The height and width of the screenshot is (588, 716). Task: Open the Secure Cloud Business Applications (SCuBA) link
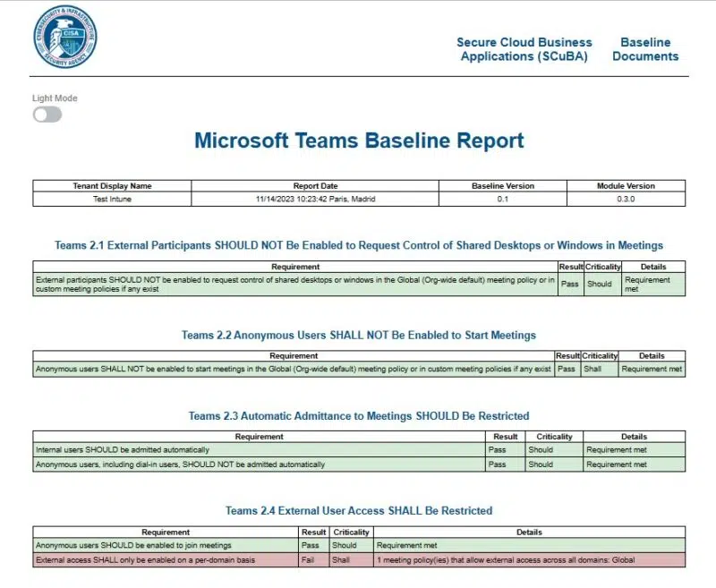point(524,49)
